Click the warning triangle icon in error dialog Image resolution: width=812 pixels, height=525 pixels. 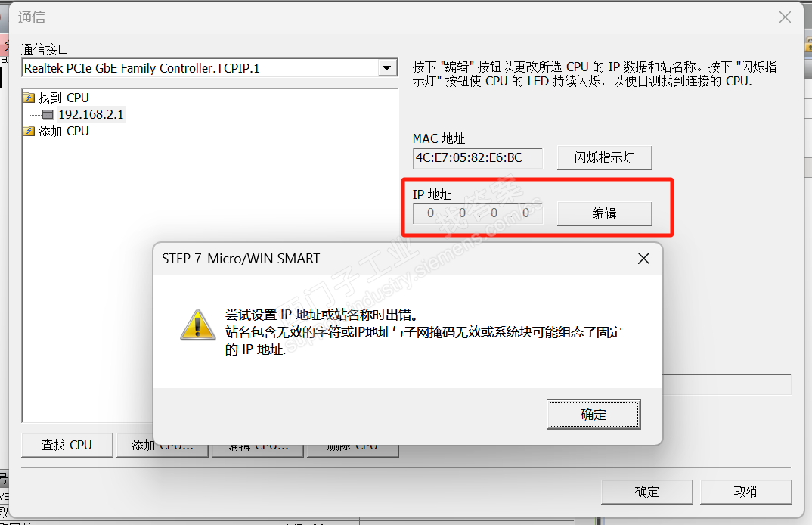198,325
